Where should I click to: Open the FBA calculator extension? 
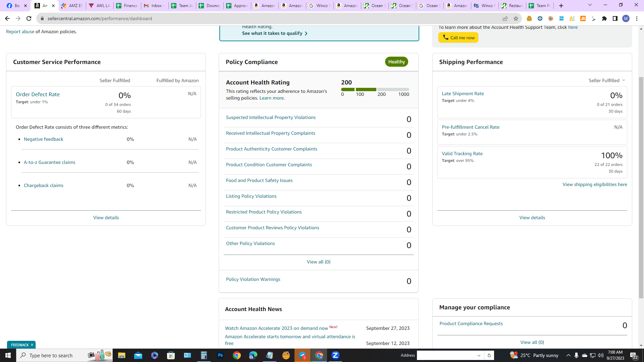coord(561,18)
